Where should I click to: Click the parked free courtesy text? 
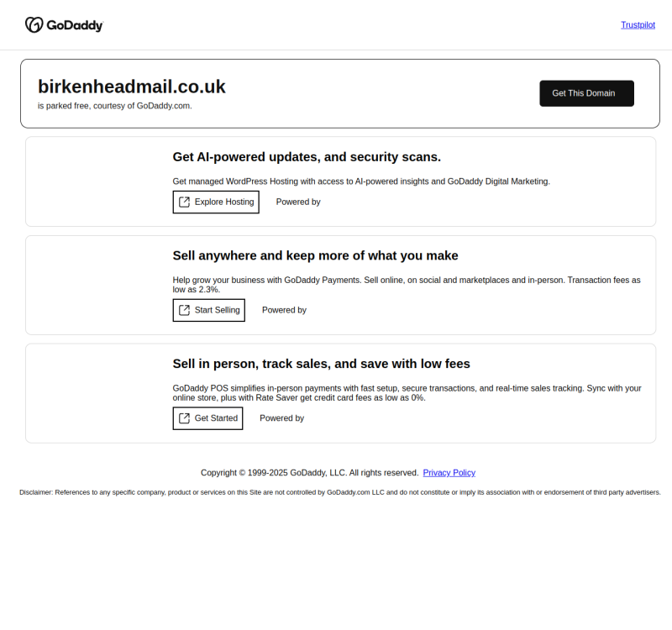point(114,106)
